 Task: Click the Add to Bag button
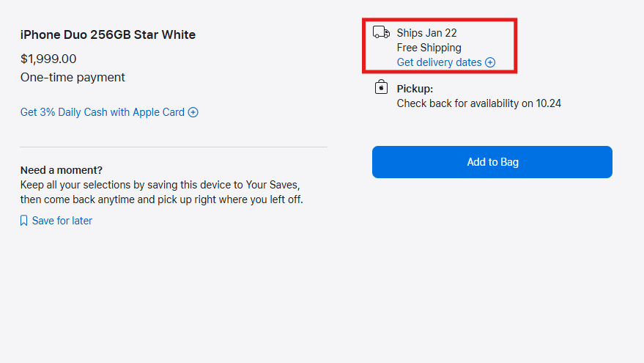pyautogui.click(x=492, y=162)
